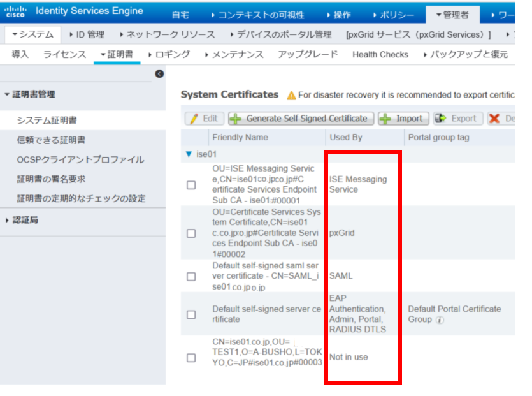Collapse the 証明書管理 sidebar section
The width and height of the screenshot is (532, 396).
point(8,94)
